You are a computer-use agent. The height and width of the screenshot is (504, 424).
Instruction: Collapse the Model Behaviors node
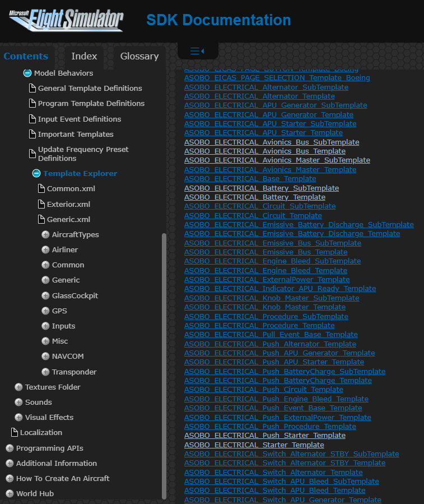pyautogui.click(x=27, y=73)
